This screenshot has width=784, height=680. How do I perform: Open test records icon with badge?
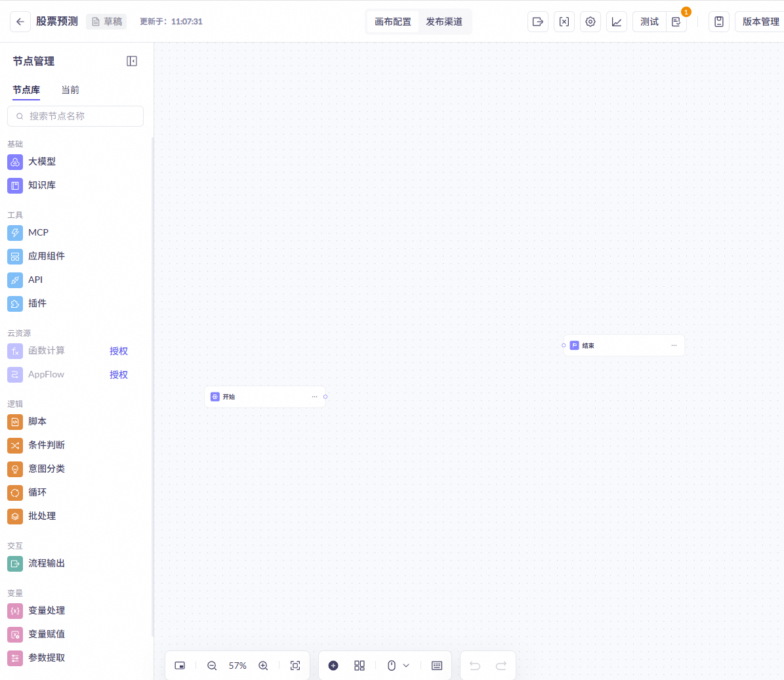(x=676, y=22)
